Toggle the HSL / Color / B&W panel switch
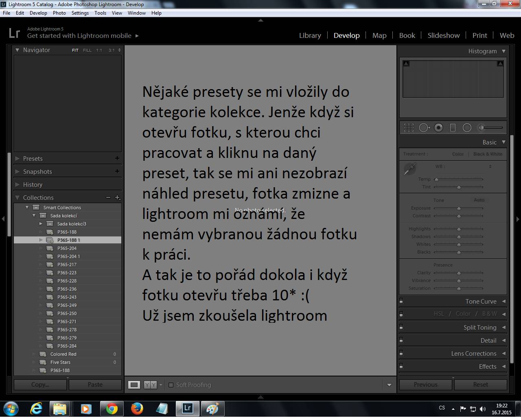 click(401, 314)
